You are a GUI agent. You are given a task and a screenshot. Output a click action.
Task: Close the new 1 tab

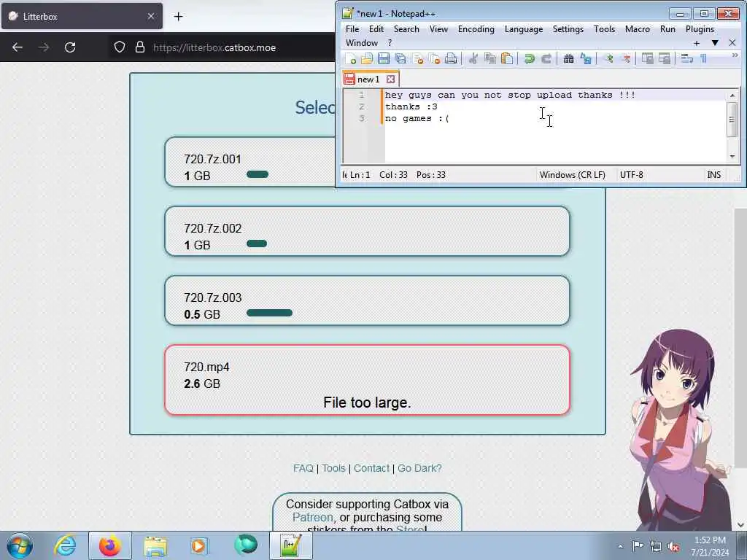pos(391,79)
